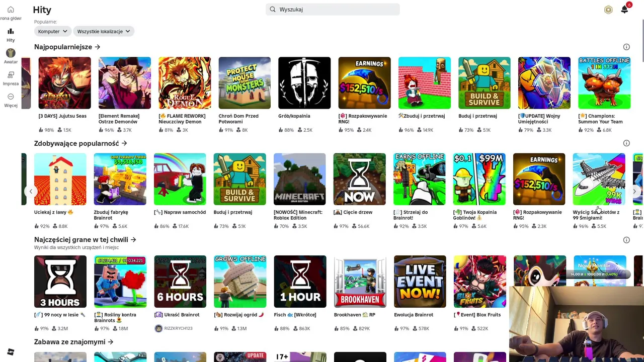This screenshot has height=362, width=644.
Task: Open Zbuduj i przetrwaj game thumbnail
Action: coord(424,83)
